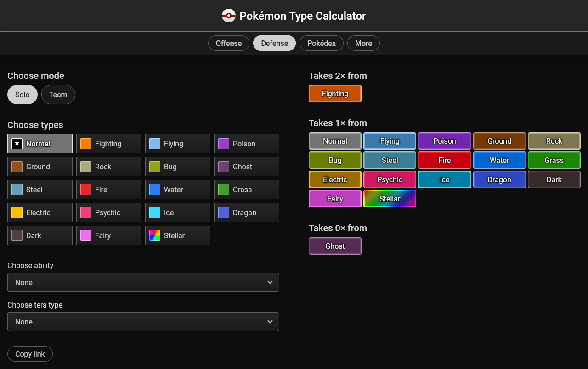Click Fire badge under Takes 1× from
This screenshot has width=588, height=369.
(x=444, y=160)
